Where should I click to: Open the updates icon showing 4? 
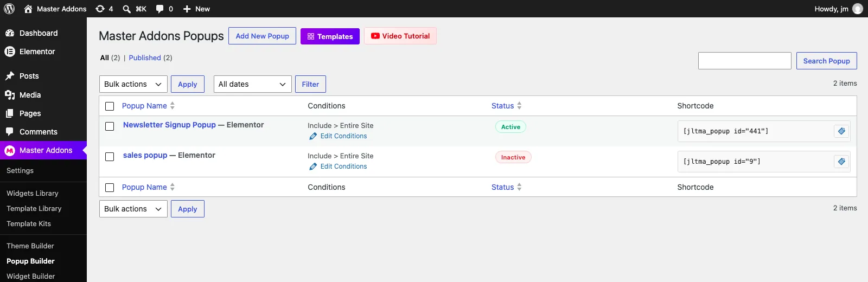click(x=100, y=9)
